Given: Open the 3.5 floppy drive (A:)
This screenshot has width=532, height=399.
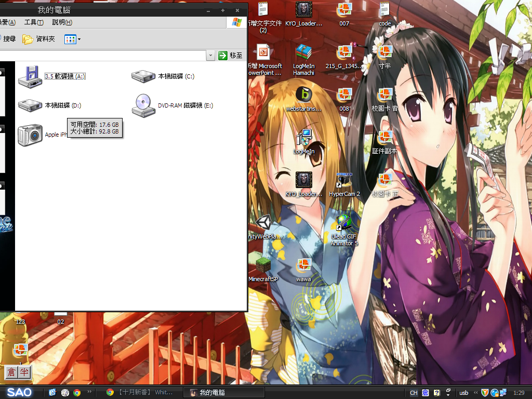Looking at the screenshot, I should pyautogui.click(x=30, y=76).
